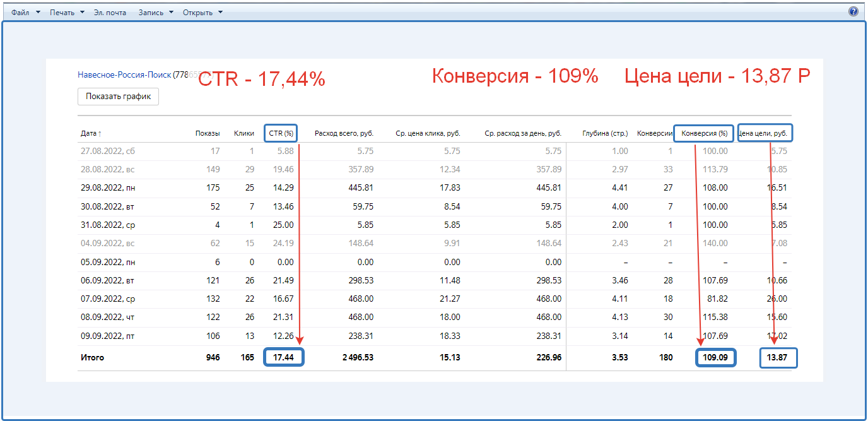Viewport: 868px width, 421px height.
Task: Open the Запись menu
Action: coord(151,12)
